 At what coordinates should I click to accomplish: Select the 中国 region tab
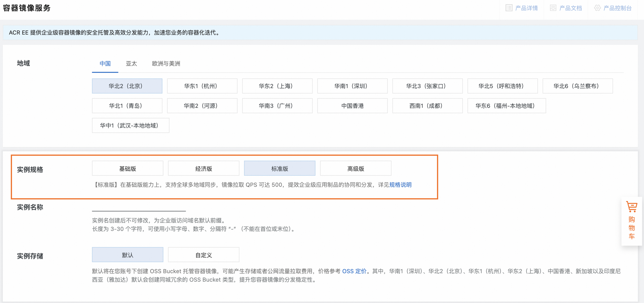[105, 64]
